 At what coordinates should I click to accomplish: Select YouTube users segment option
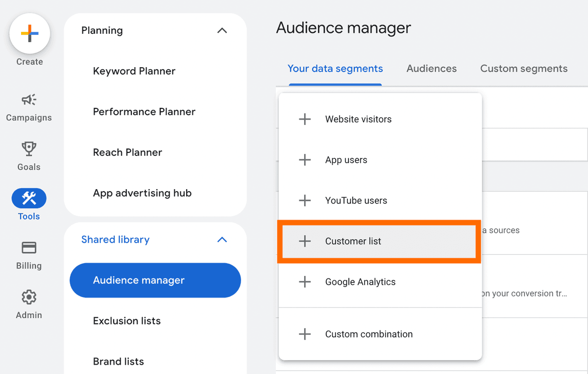356,200
